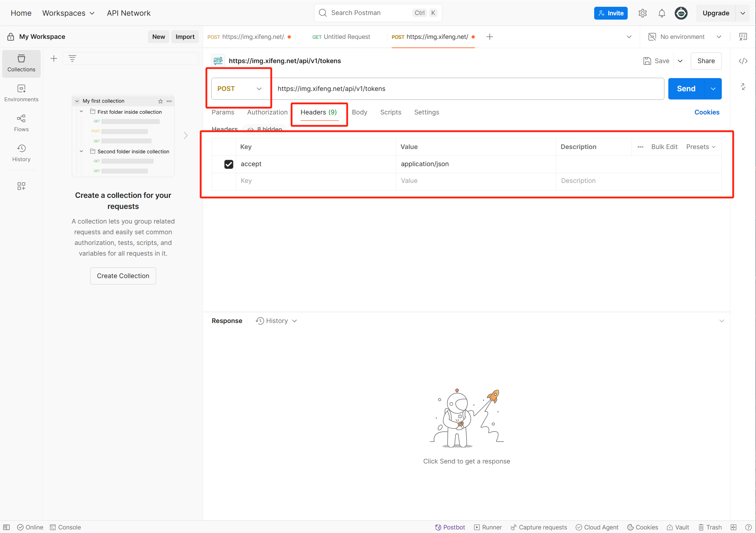Screen dimensions: 756x533
Task: Click the code snippet icon
Action: pos(743,61)
